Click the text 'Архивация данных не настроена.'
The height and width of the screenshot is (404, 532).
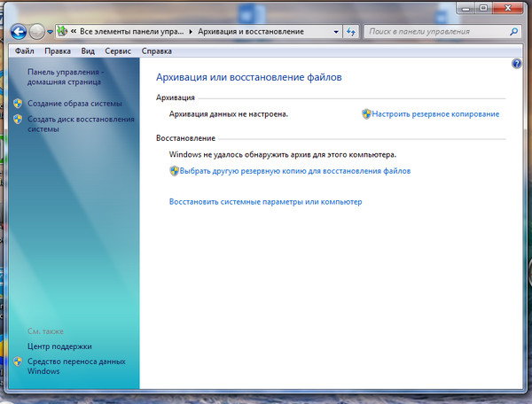click(x=229, y=114)
